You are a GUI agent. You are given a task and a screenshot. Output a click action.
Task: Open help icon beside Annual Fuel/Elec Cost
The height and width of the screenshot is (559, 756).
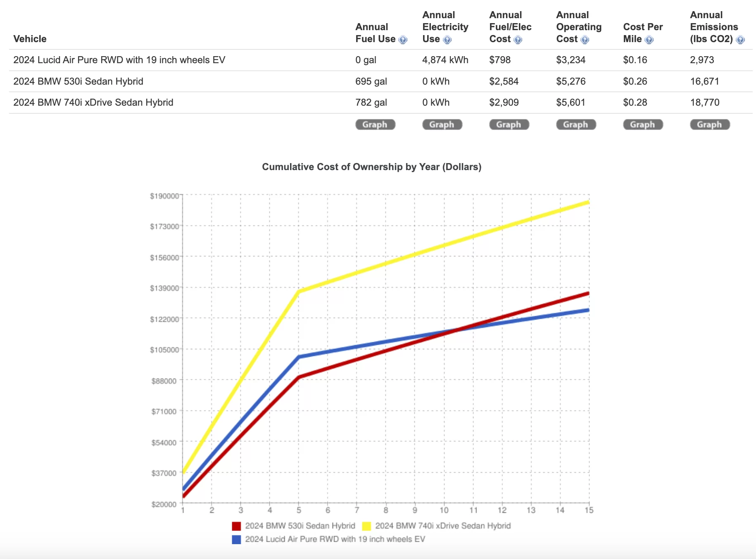tap(518, 40)
